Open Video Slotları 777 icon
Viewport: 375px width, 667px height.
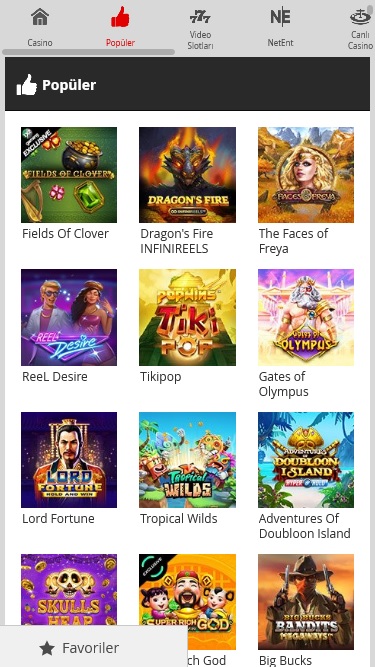point(200,17)
